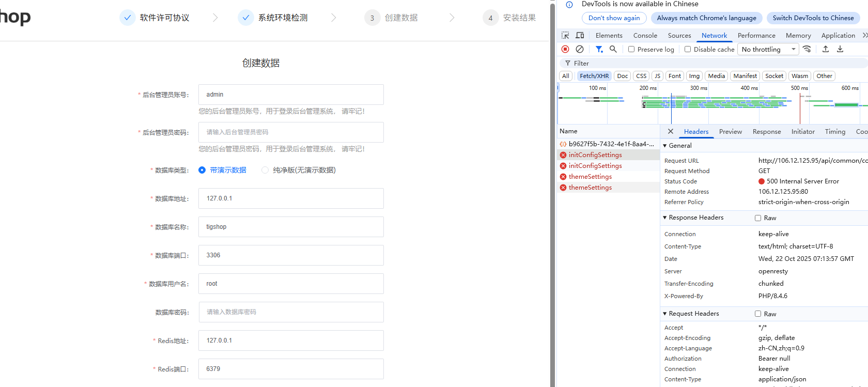Clear the network log
868x387 pixels.
[x=580, y=49]
